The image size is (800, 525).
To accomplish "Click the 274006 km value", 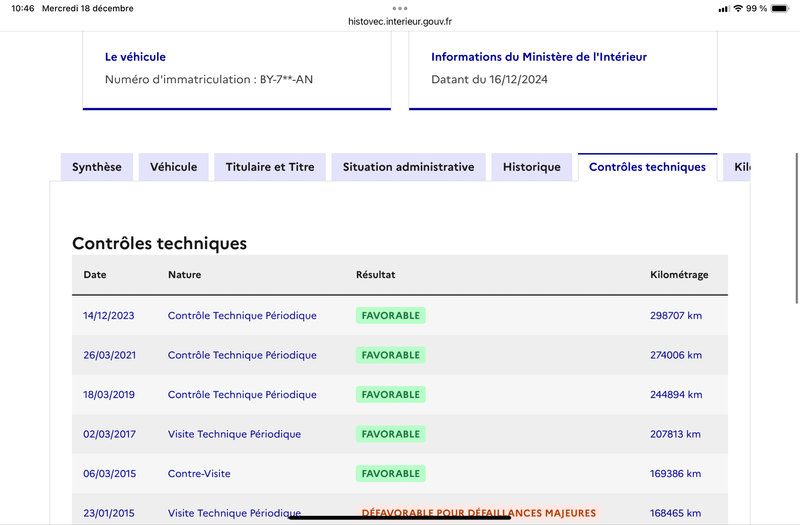I will tap(676, 355).
